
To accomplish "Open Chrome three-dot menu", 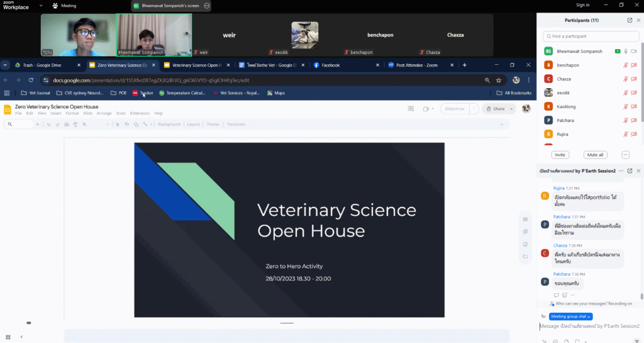I will (528, 81).
